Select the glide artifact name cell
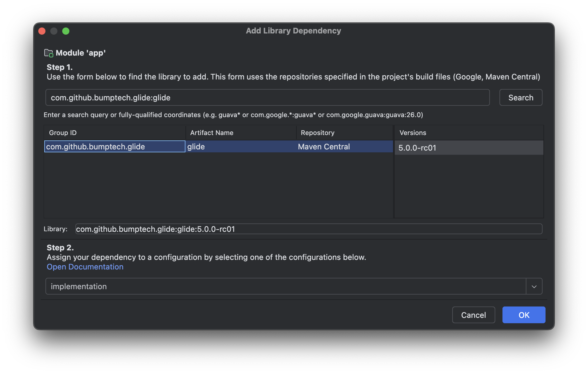Image resolution: width=588 pixels, height=374 pixels. click(240, 147)
